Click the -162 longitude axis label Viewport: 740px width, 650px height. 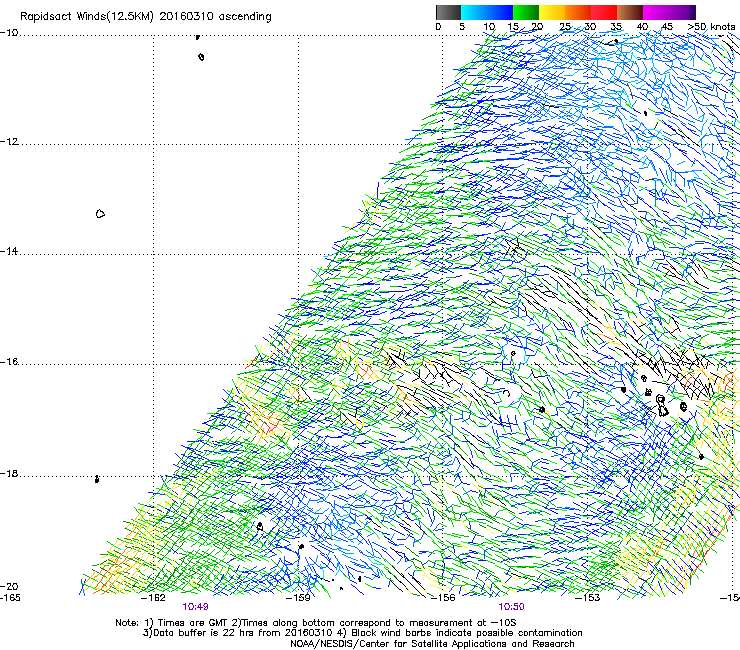(x=153, y=598)
